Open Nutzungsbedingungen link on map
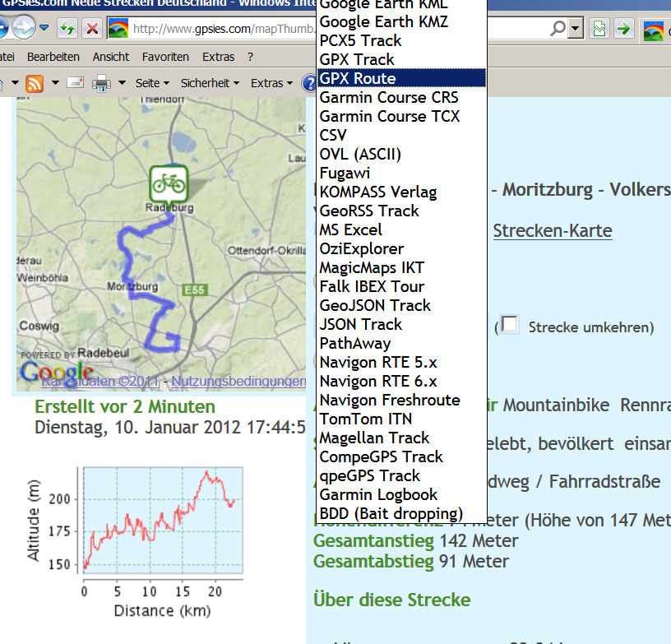Viewport: 671px width, 644px height. point(238,381)
